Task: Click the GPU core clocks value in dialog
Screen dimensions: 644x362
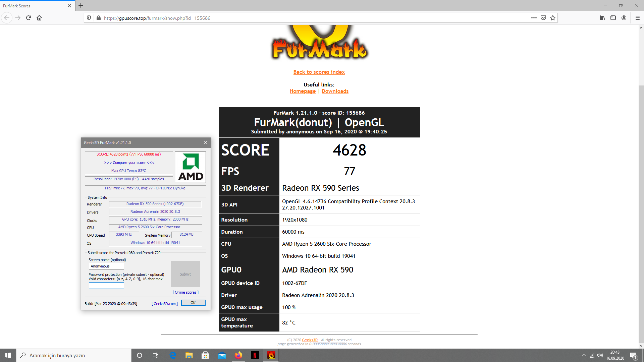Action: point(155,220)
